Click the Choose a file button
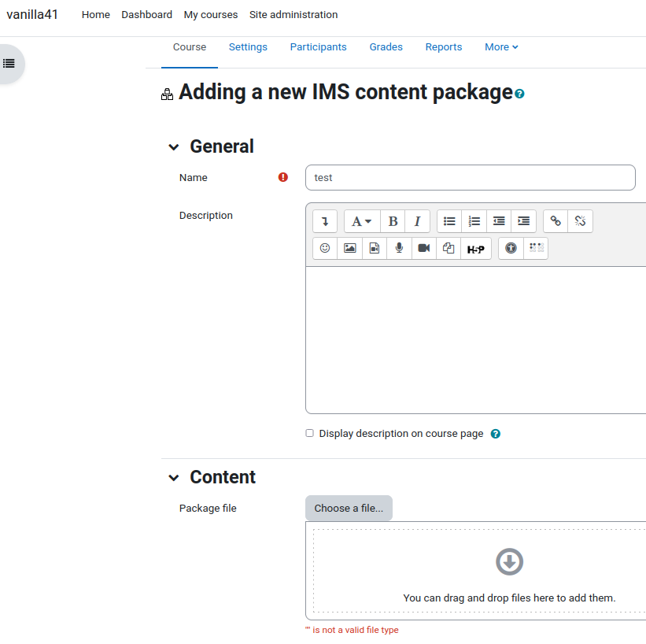This screenshot has width=646, height=644. tap(349, 509)
